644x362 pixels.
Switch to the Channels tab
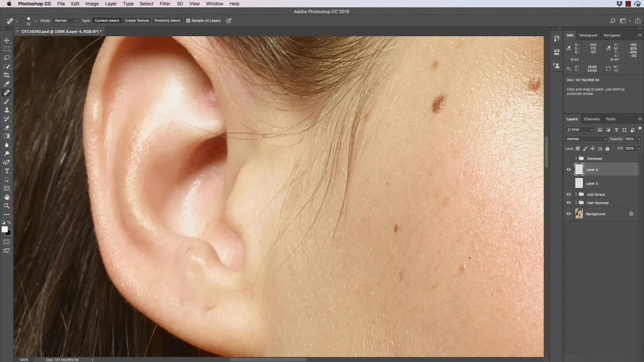(x=591, y=119)
